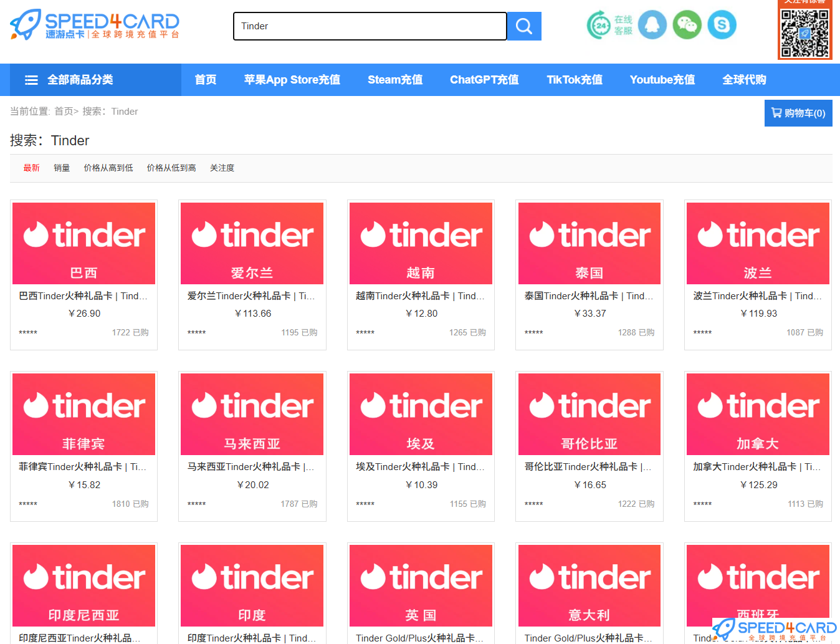Open Skype contact icon

click(x=722, y=25)
